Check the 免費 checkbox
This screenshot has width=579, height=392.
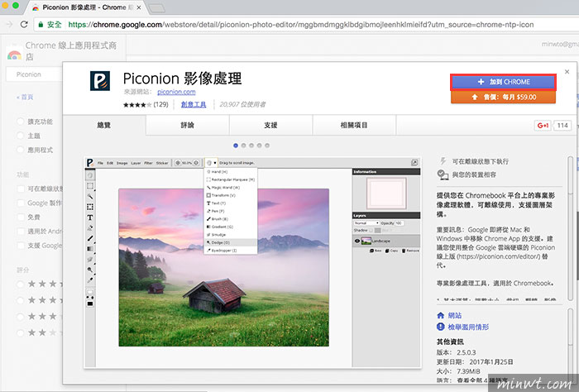[x=21, y=217]
